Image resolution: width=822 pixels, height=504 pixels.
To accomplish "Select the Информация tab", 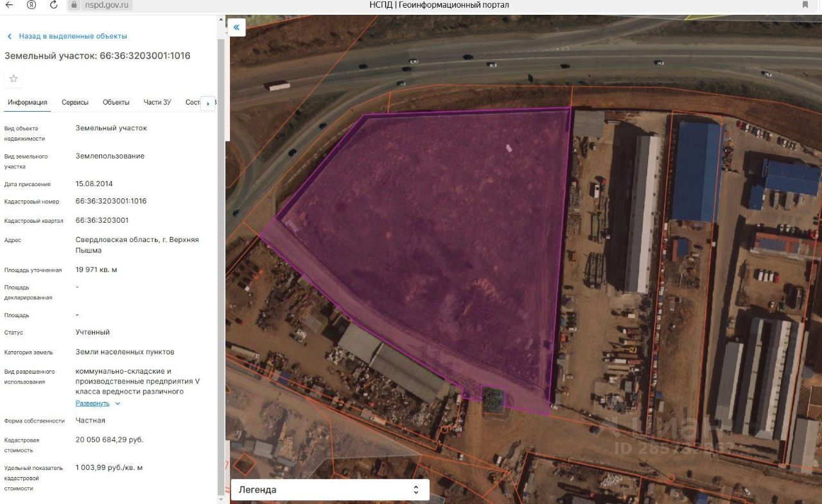I will [x=28, y=103].
